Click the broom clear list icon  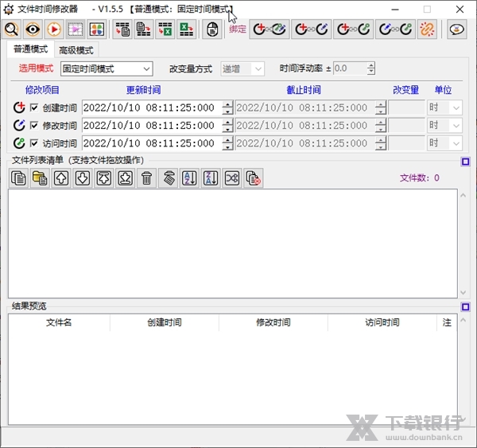point(169,178)
